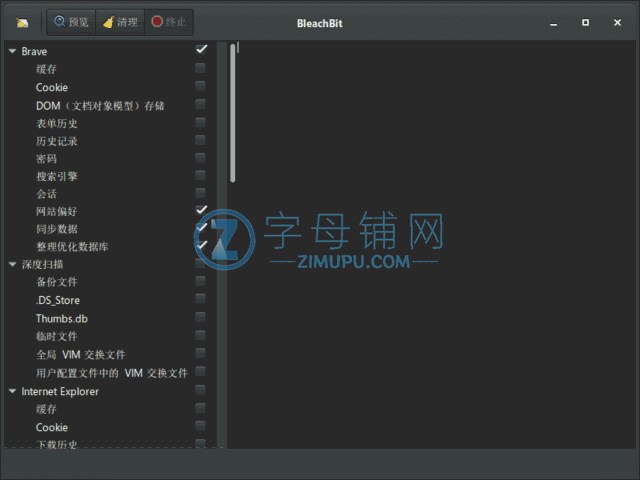Image resolution: width=640 pixels, height=480 pixels.
Task: Check the Brave 缓存 checkbox
Action: (200, 68)
